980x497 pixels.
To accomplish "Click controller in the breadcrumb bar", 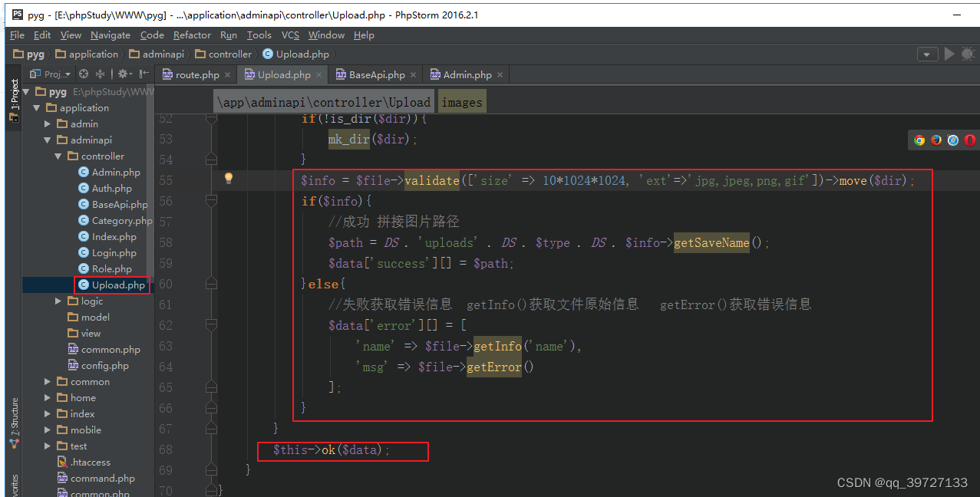I will pyautogui.click(x=223, y=54).
